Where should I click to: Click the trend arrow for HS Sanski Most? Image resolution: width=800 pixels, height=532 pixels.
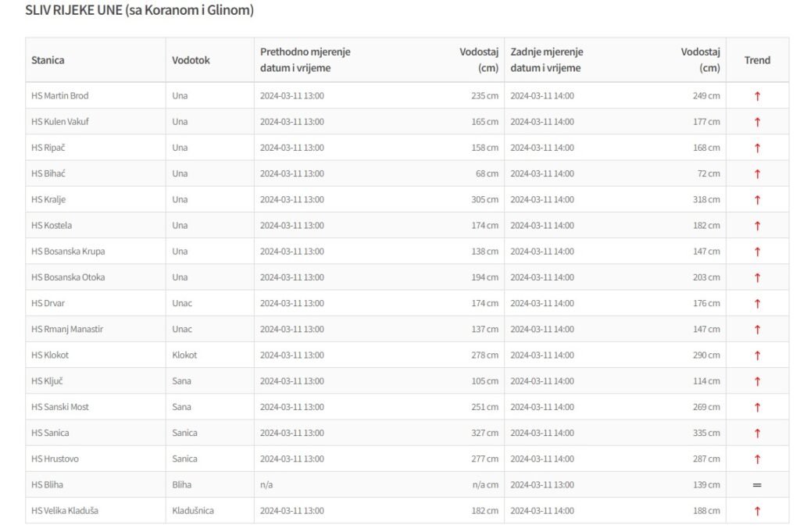[756, 407]
